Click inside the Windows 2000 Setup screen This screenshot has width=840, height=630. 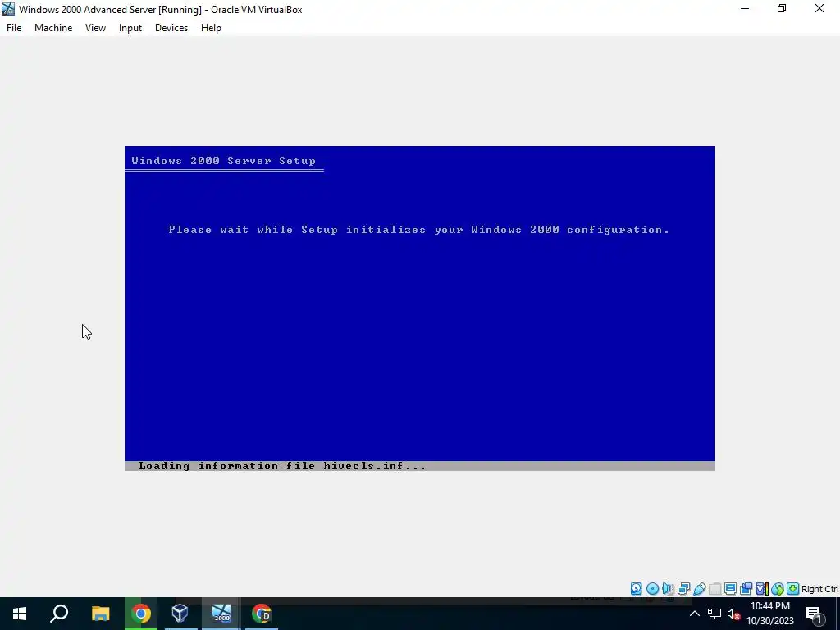[x=419, y=308]
